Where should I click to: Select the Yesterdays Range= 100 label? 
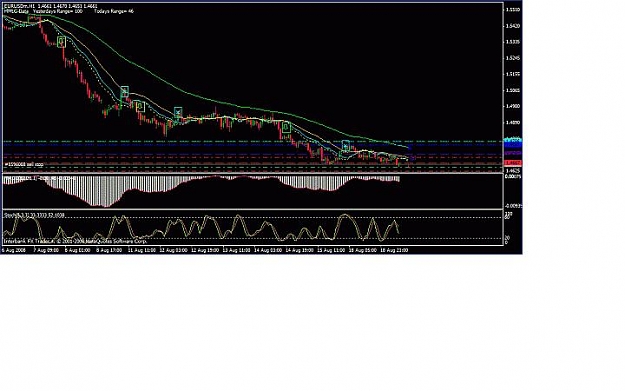click(57, 12)
